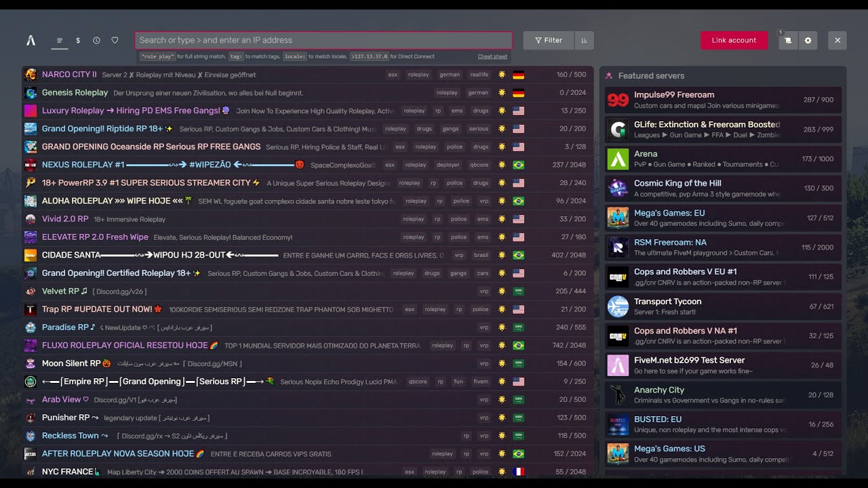Screen dimensions: 868x488
Task: Click the Transport Tycoon server icon
Action: 618,306
